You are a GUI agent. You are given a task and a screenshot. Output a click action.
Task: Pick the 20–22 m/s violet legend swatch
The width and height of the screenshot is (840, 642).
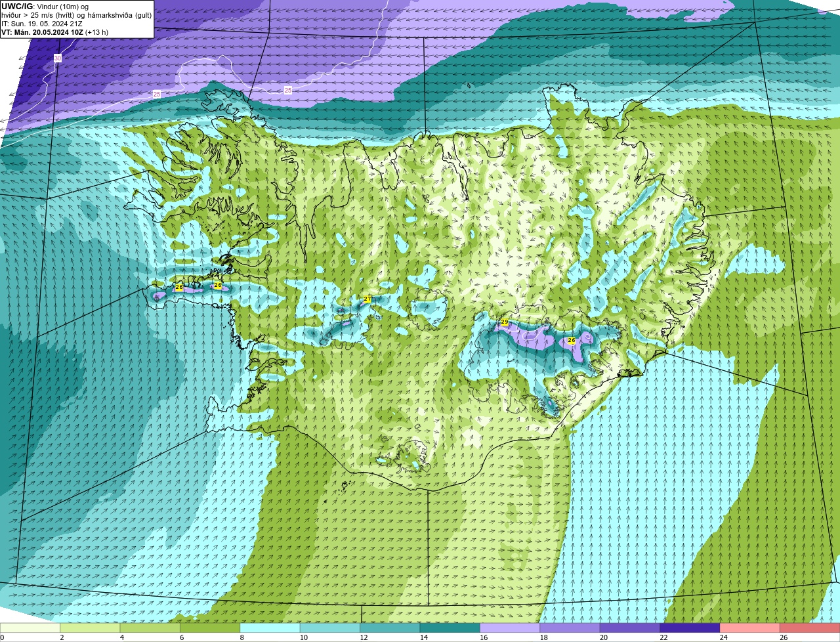click(630, 628)
